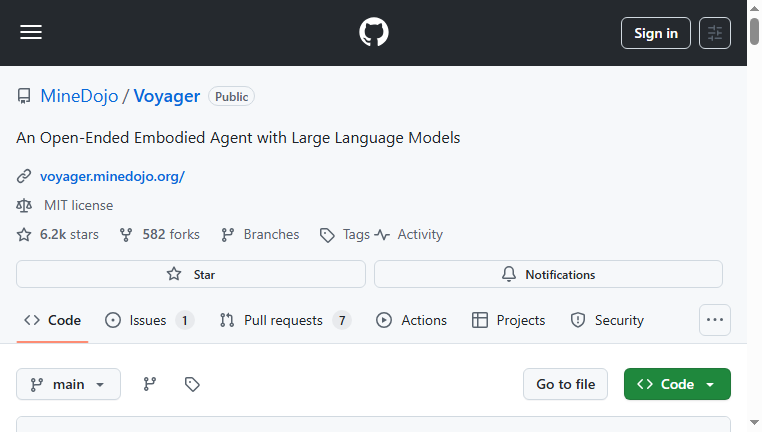The height and width of the screenshot is (432, 762).
Task: Open the MineDojo owner link
Action: (79, 96)
